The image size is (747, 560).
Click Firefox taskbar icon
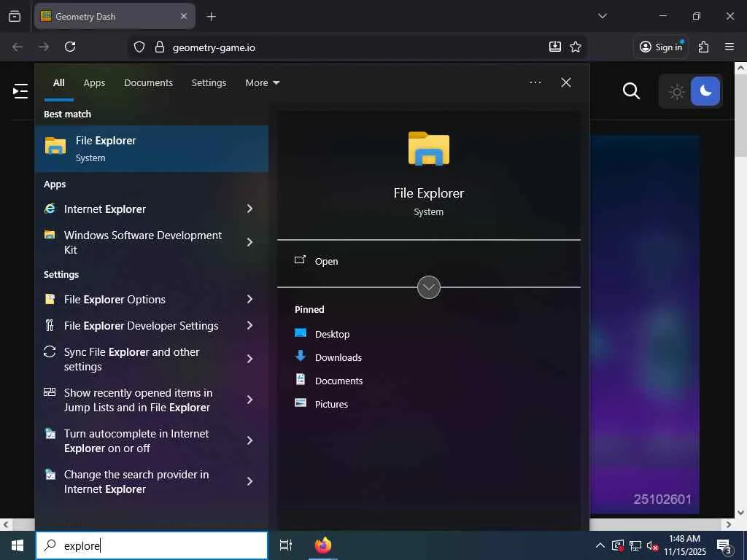tap(323, 545)
